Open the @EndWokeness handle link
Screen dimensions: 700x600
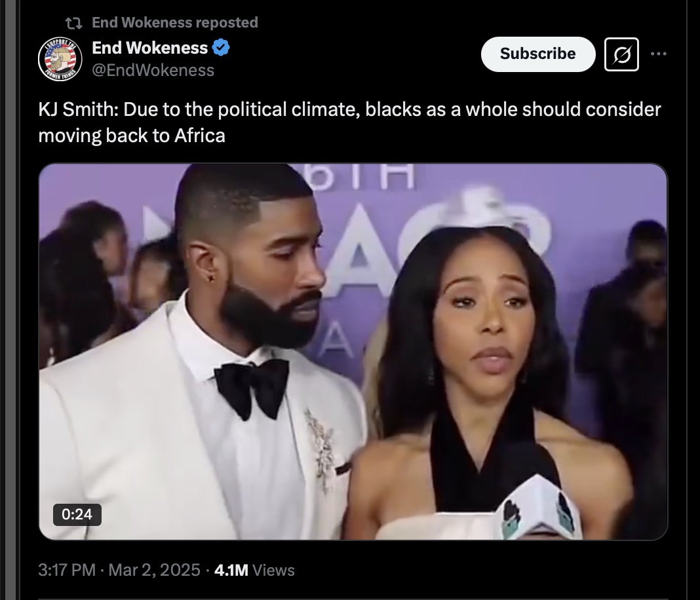153,70
